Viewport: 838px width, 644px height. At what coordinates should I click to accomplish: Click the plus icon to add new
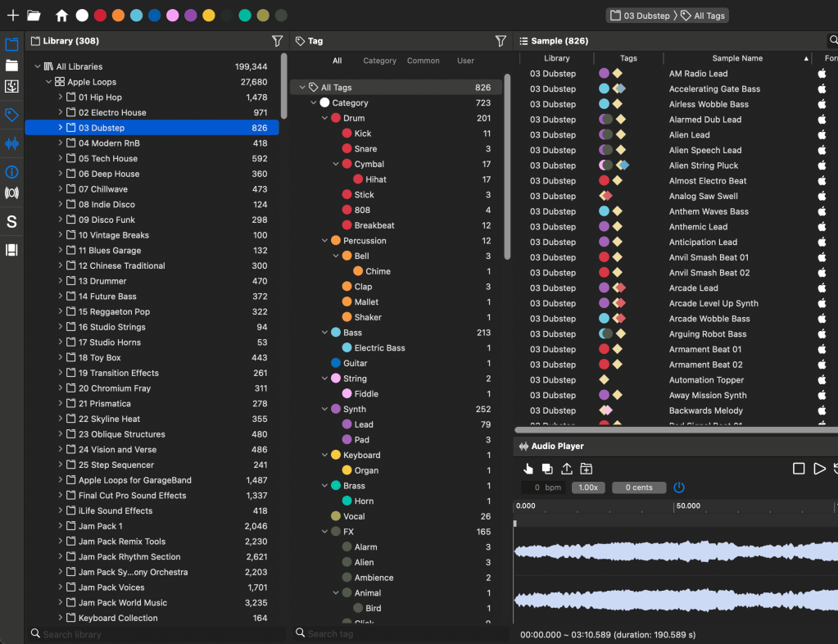[x=12, y=16]
